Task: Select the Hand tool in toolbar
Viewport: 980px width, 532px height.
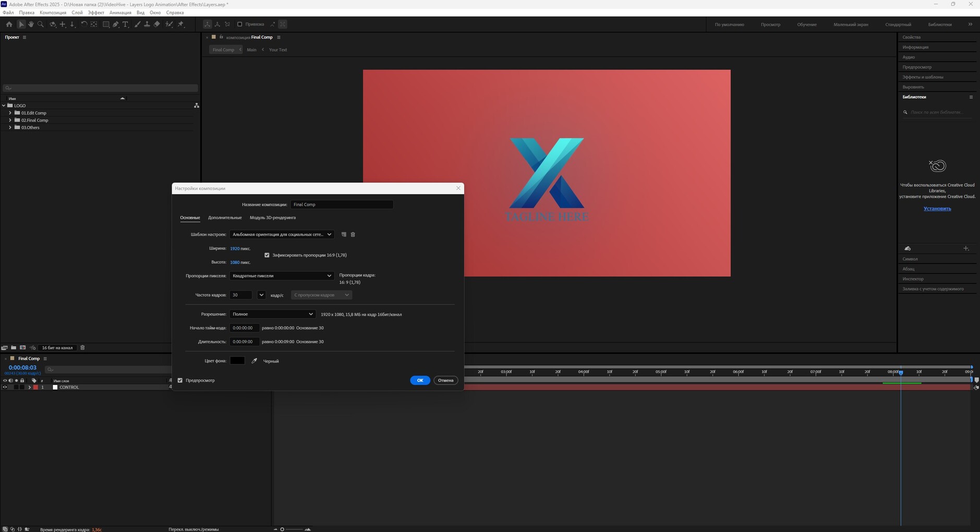Action: click(x=31, y=25)
